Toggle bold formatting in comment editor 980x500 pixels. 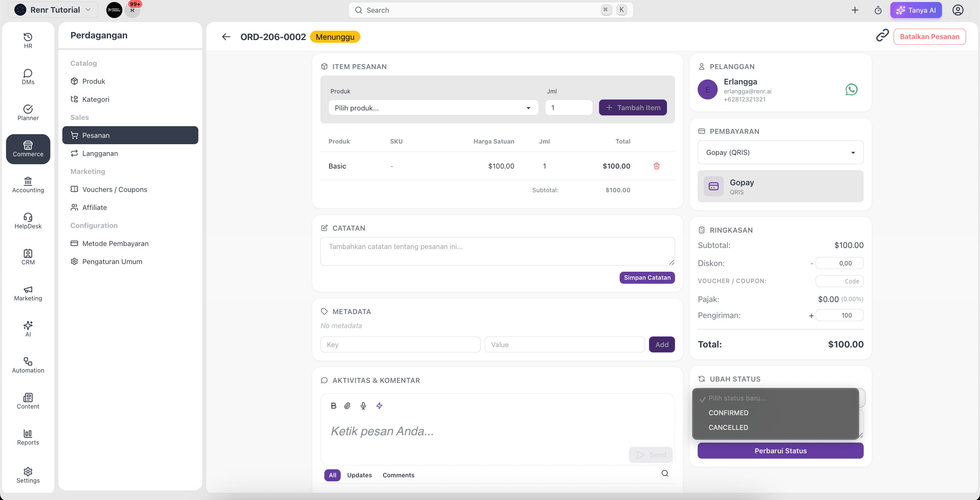click(x=334, y=406)
